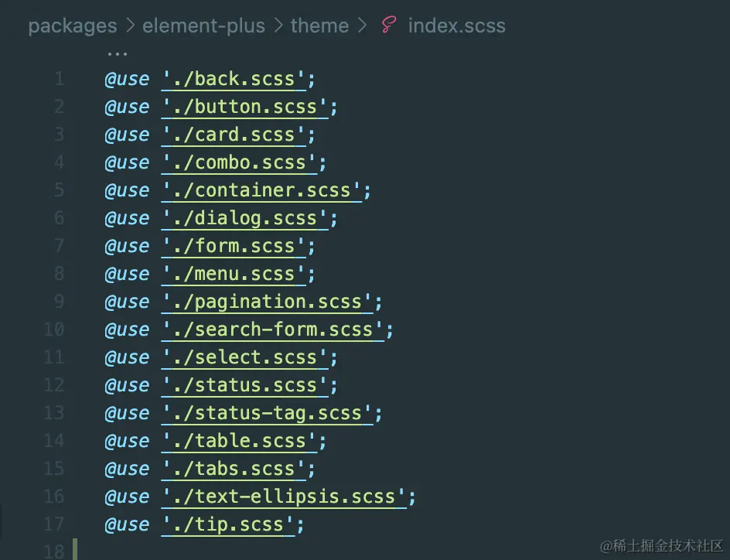Follow the './button.scss' import link

click(245, 107)
